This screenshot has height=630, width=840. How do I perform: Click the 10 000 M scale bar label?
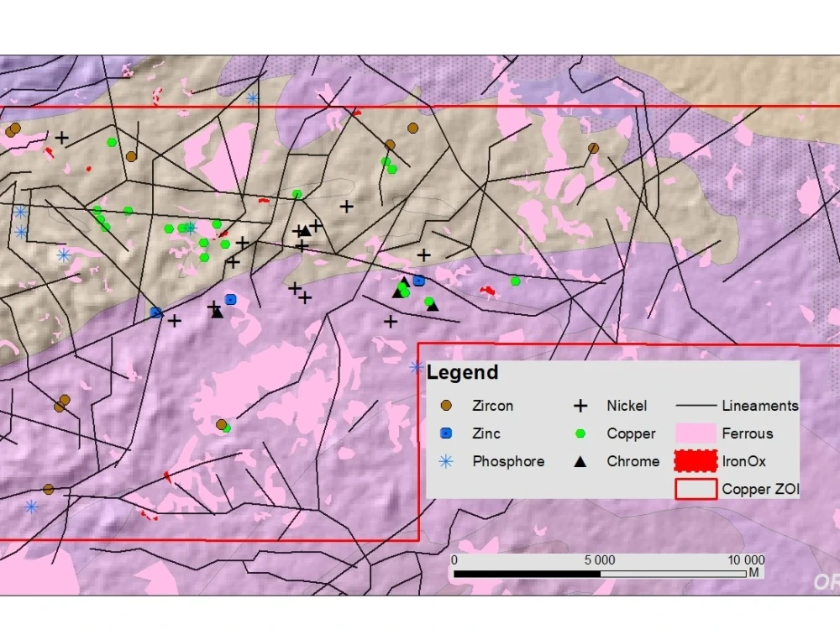745,559
